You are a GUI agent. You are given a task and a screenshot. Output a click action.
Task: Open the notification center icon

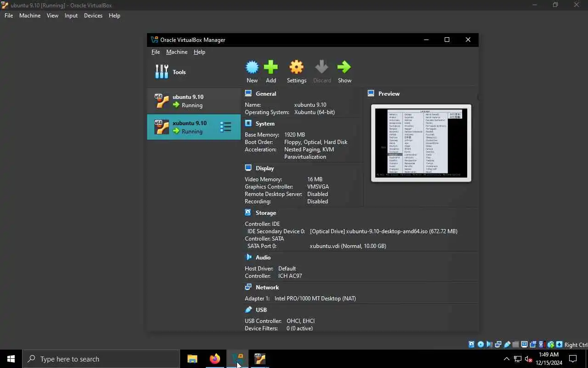coord(573,359)
